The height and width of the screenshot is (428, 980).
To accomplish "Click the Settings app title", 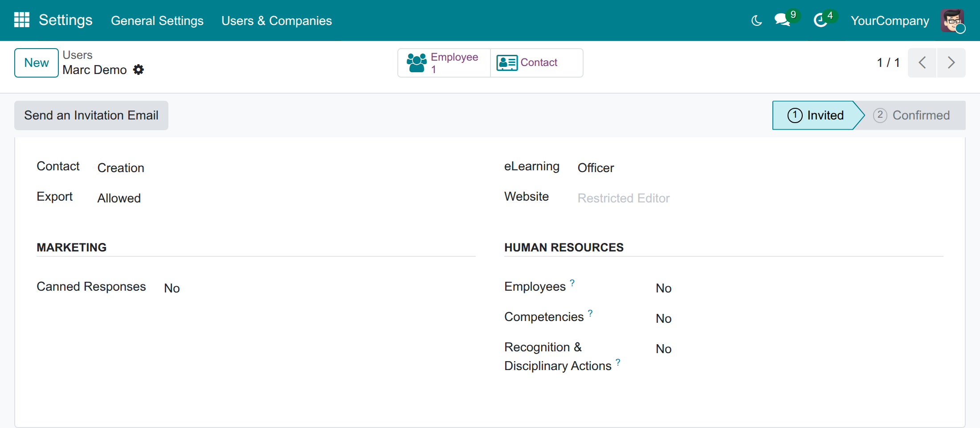I will [65, 20].
